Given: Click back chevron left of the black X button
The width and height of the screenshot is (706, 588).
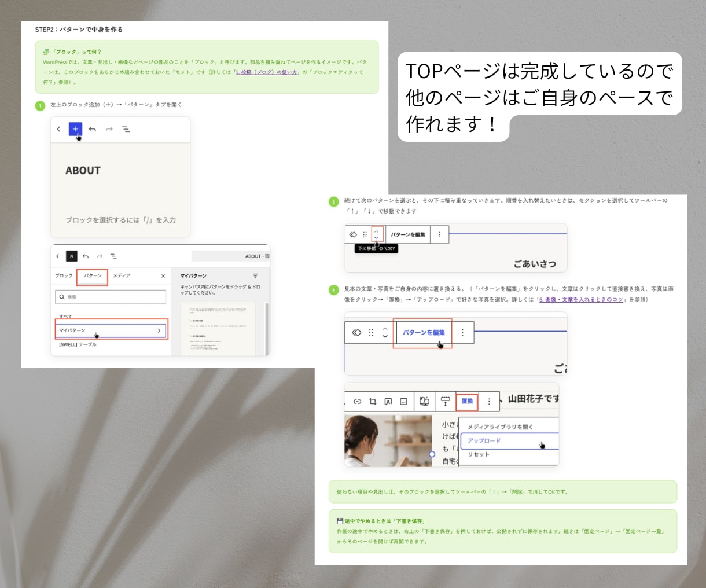Looking at the screenshot, I should point(57,256).
